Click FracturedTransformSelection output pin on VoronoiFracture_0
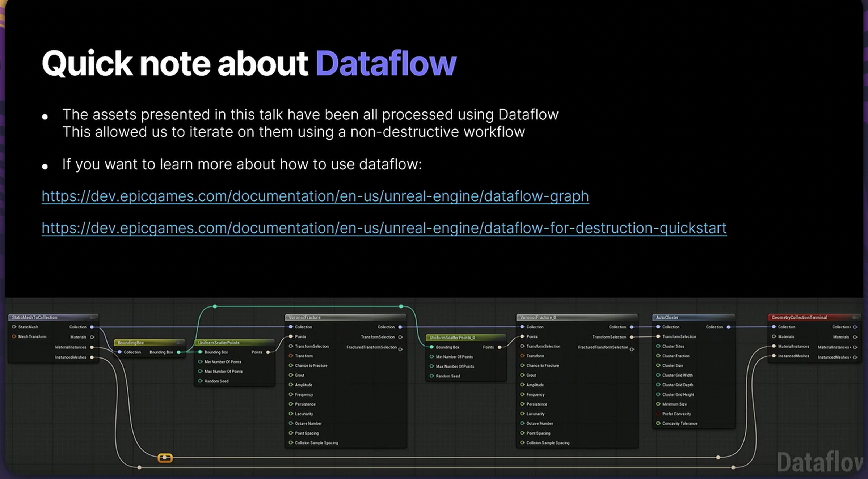Screen dimensions: 868x479 point(632,349)
